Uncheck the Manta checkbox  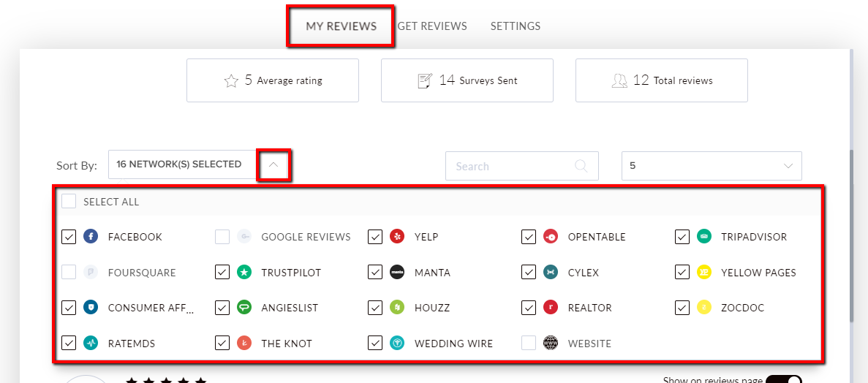[375, 273]
